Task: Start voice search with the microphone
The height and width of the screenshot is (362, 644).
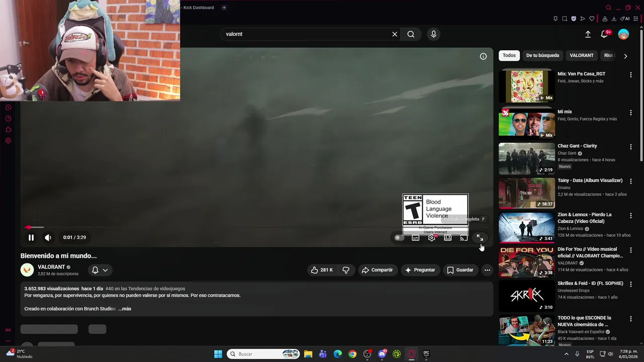Action: click(434, 34)
